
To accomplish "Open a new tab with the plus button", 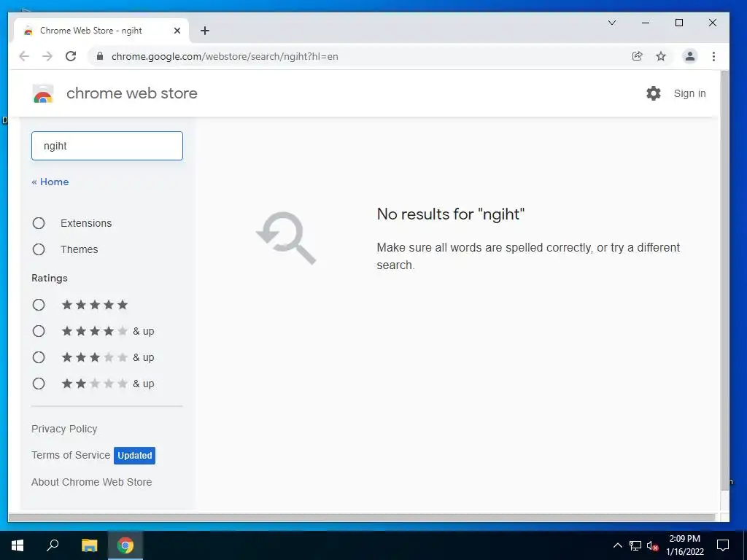I will (205, 31).
